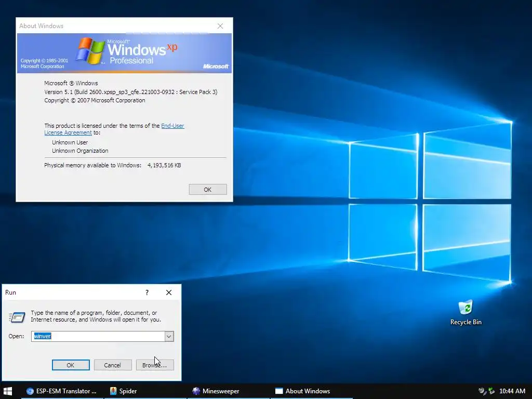Click OK in the Run dialog
532x399 pixels.
[71, 365]
